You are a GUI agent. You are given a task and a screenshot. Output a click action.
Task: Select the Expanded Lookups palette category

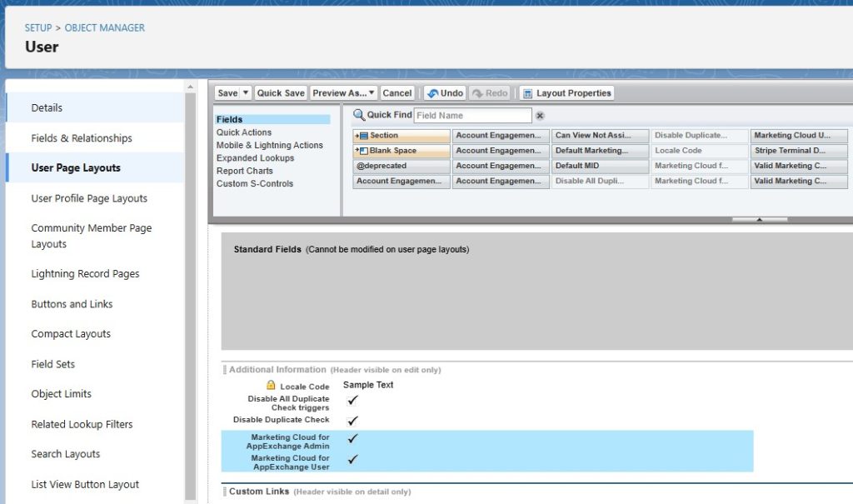[x=255, y=157]
